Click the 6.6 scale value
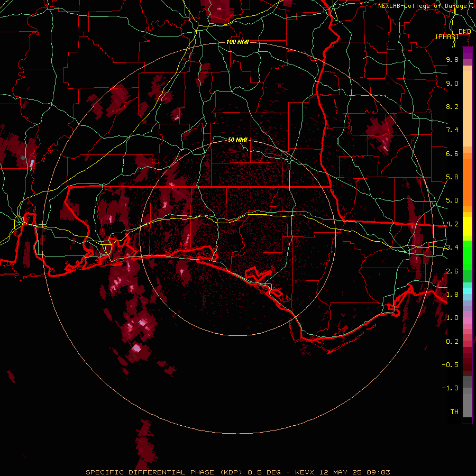The image size is (476, 476). [452, 153]
